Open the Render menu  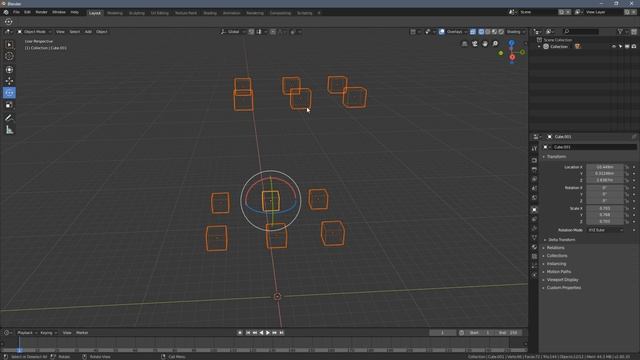tap(41, 12)
